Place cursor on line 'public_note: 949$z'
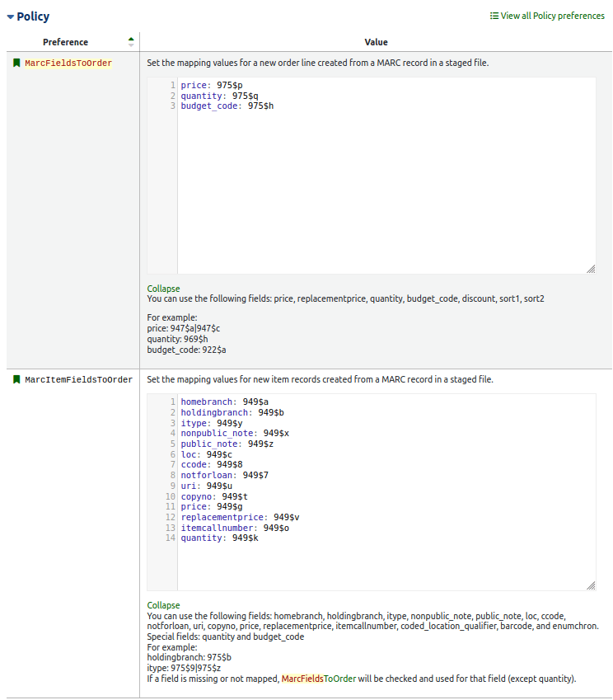This screenshot has width=613, height=700. tap(227, 444)
